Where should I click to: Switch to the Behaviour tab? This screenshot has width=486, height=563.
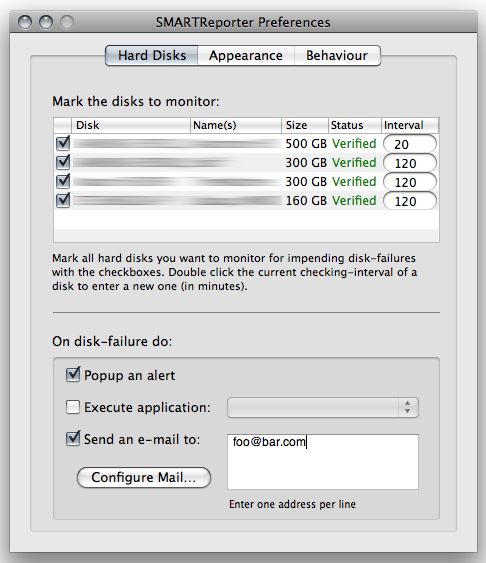[337, 56]
